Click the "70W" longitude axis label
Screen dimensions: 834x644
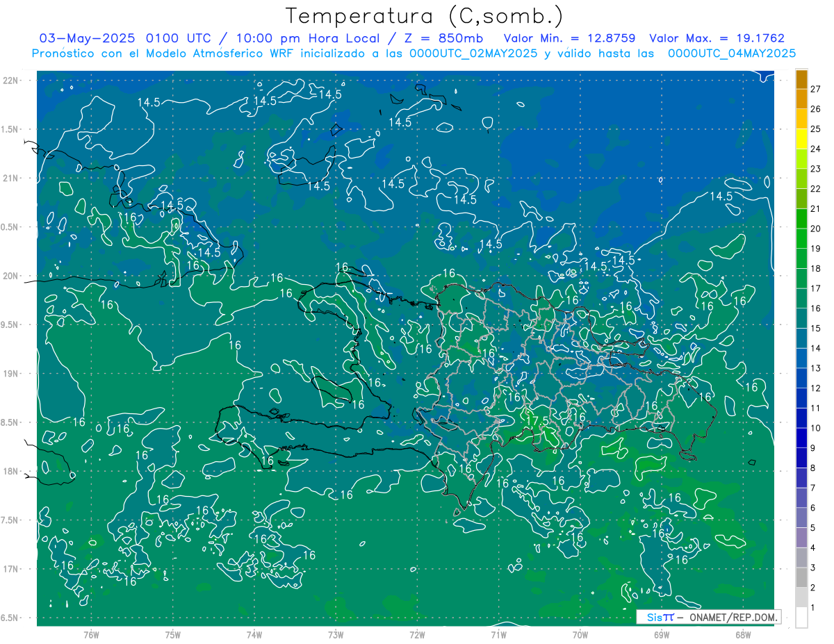(580, 634)
